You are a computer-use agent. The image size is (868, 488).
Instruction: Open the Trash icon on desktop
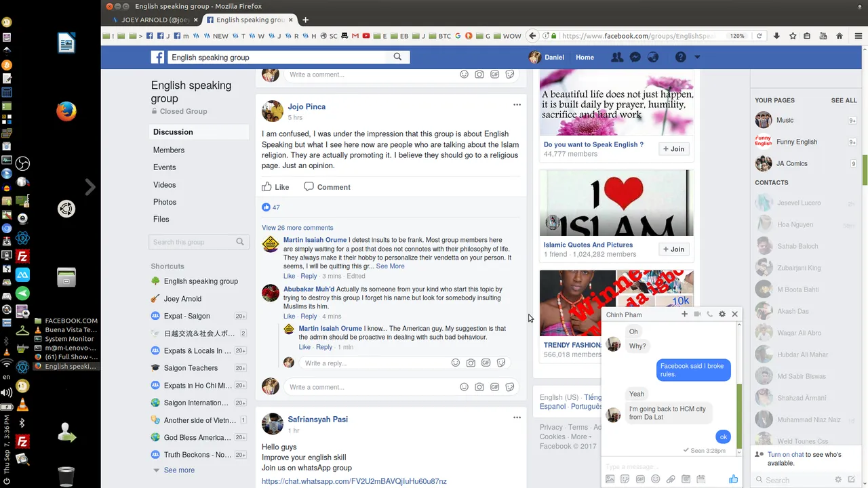[66, 476]
